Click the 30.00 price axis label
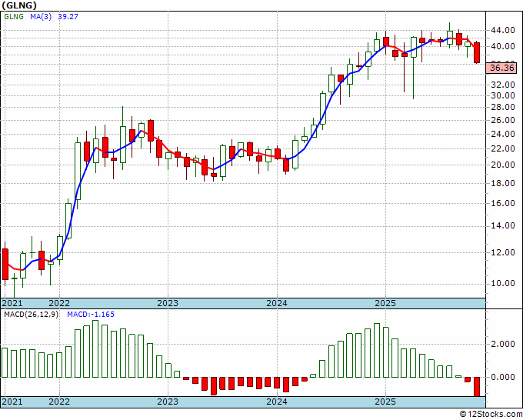The height and width of the screenshot is (420, 523). tap(503, 95)
